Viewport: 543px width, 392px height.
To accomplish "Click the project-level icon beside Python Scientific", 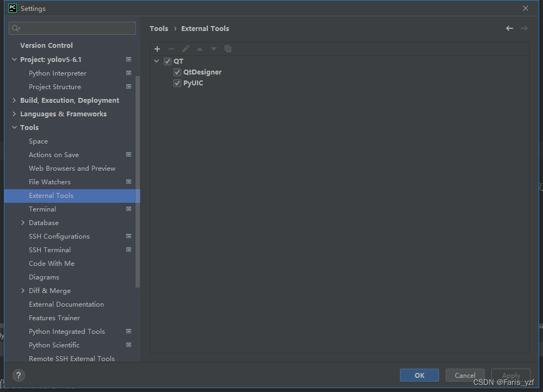I will click(128, 345).
